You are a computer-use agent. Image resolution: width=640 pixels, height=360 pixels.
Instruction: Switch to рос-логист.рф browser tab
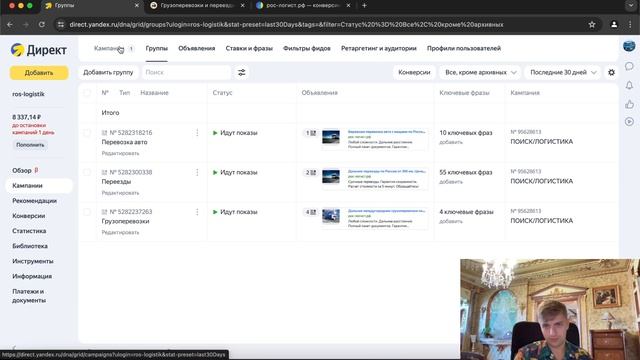click(303, 6)
